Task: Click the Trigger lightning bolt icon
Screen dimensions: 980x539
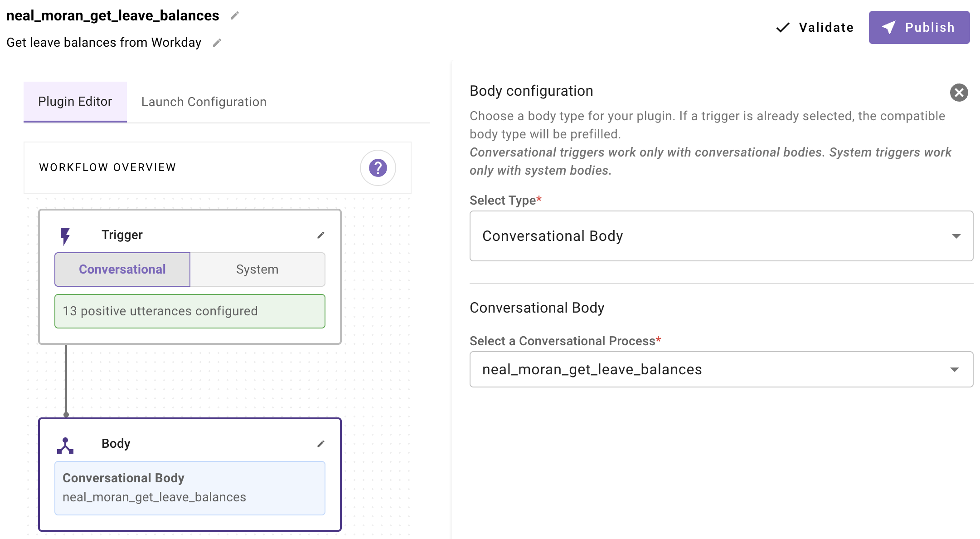Action: pos(65,235)
